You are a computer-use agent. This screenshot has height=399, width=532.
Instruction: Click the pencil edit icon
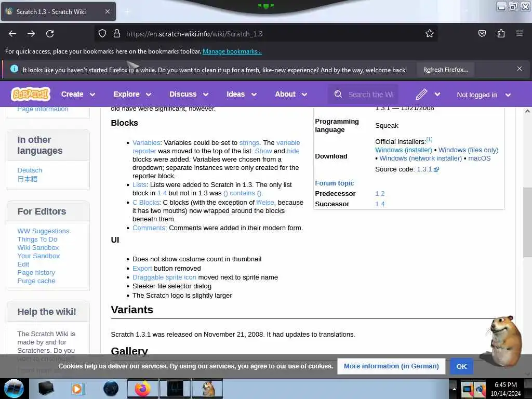pyautogui.click(x=421, y=95)
